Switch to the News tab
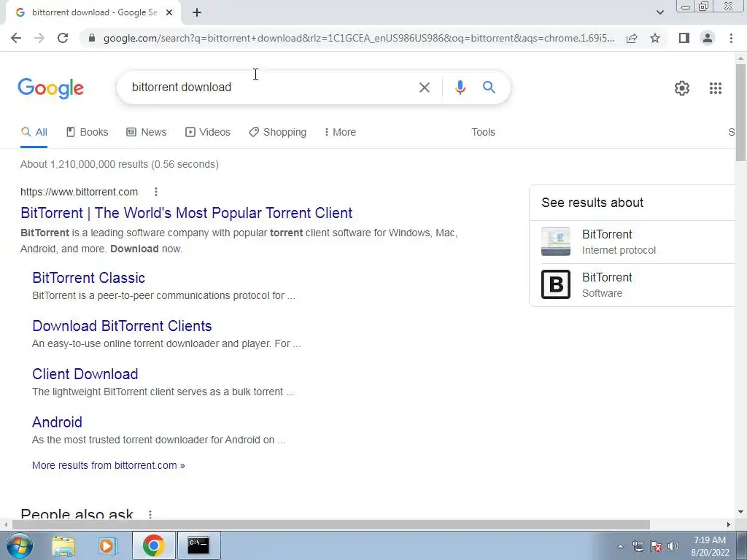 pyautogui.click(x=146, y=132)
